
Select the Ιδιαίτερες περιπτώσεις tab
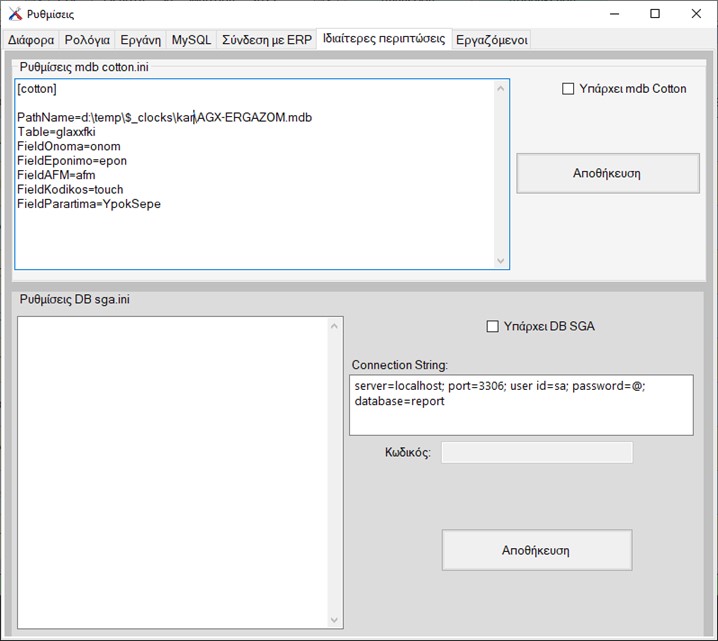coord(384,39)
